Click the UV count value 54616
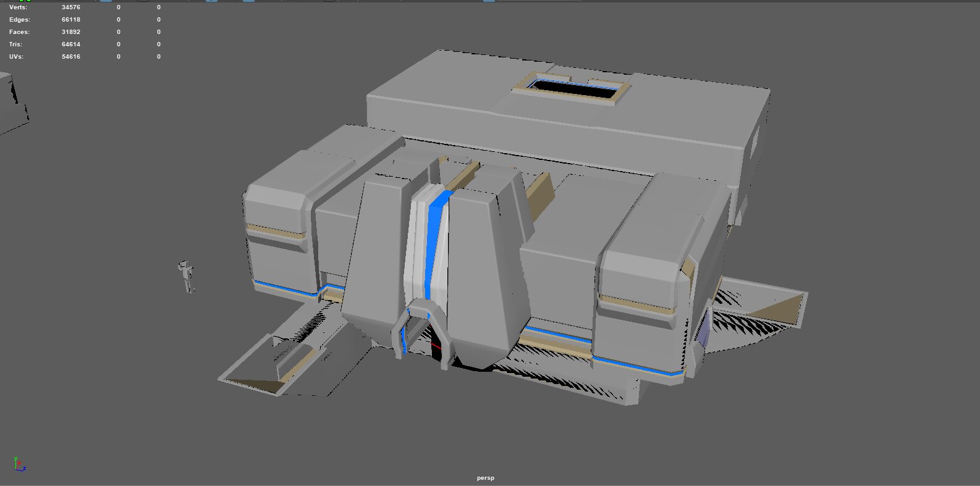Viewport: 980px width, 486px height. click(71, 57)
